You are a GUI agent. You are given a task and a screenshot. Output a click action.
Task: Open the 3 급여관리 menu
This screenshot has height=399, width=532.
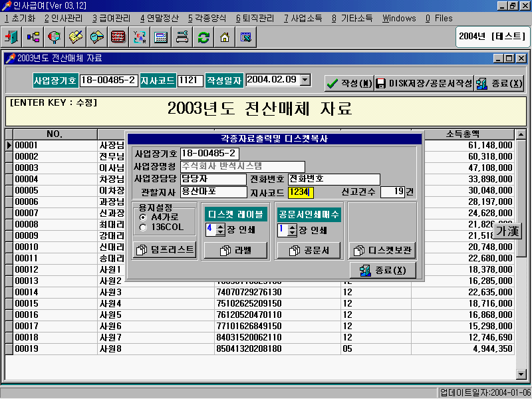(x=112, y=18)
